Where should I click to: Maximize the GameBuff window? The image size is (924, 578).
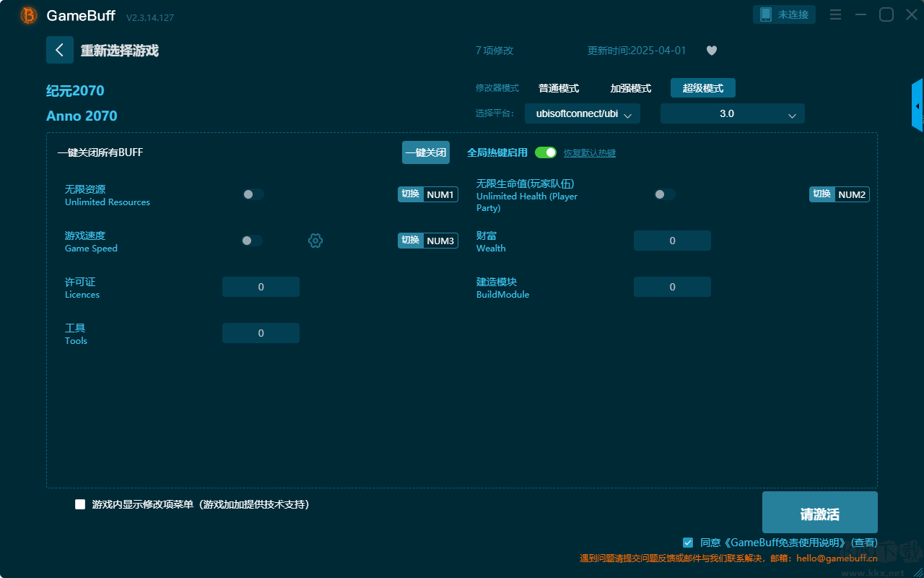(886, 14)
